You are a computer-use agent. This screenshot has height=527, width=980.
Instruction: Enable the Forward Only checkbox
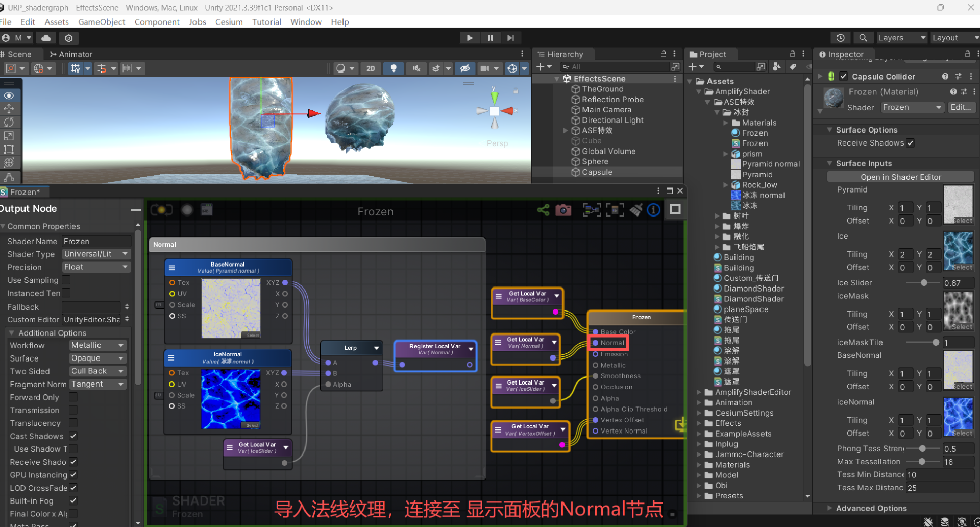point(73,397)
